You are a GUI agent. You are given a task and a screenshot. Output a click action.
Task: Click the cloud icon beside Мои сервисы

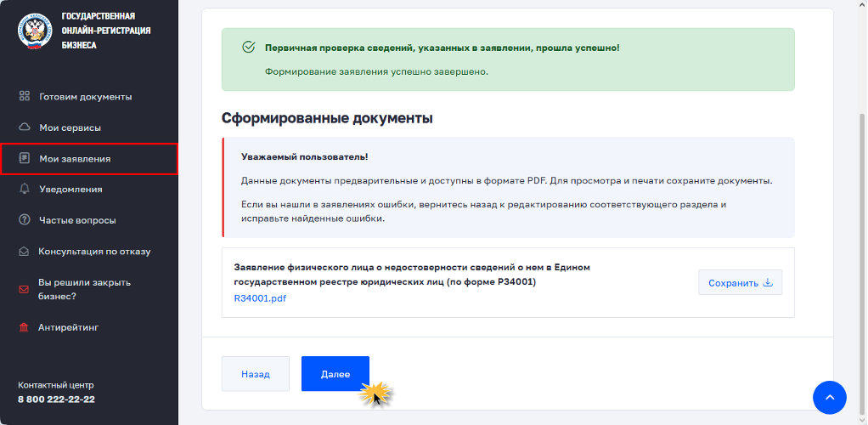click(24, 127)
